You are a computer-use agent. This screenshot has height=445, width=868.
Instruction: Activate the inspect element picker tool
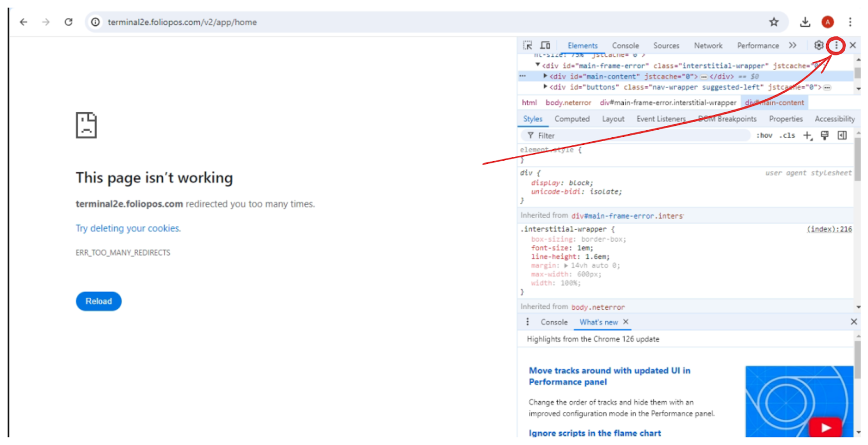click(527, 46)
